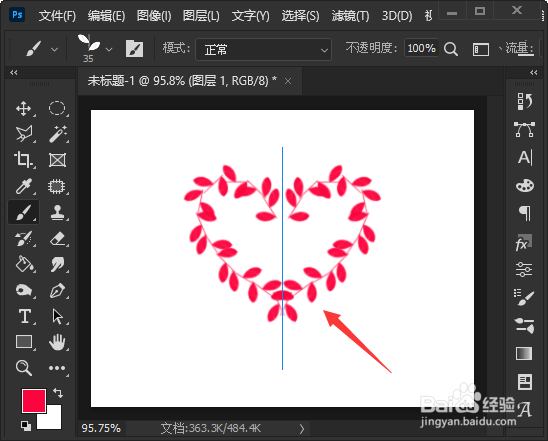Select the Sponge tool
548x441 pixels.
(23, 290)
